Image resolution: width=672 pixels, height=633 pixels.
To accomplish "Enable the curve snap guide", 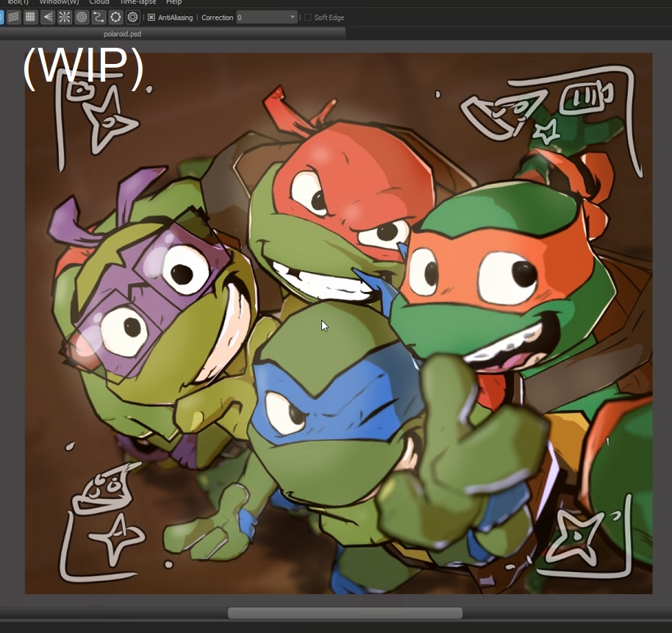I will (99, 17).
